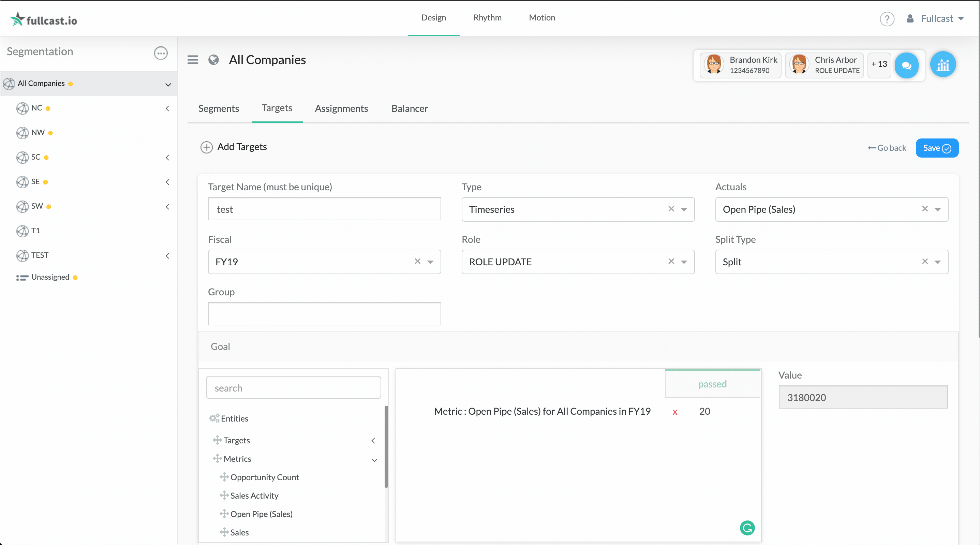The image size is (980, 545).
Task: Remove the metric with the red x
Action: coord(675,412)
